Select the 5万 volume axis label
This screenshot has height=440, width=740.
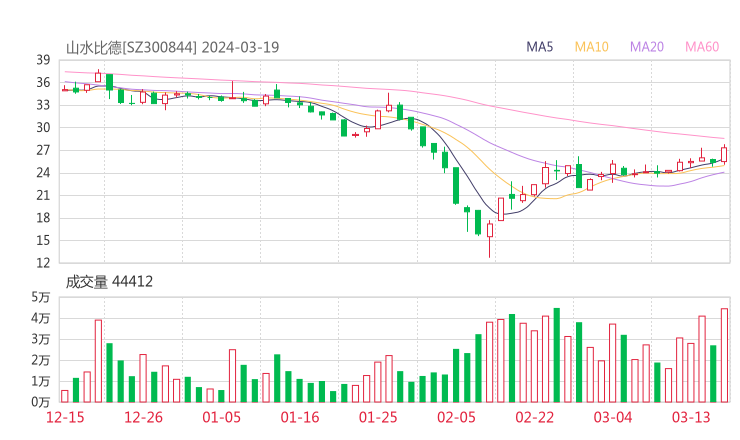pyautogui.click(x=40, y=297)
